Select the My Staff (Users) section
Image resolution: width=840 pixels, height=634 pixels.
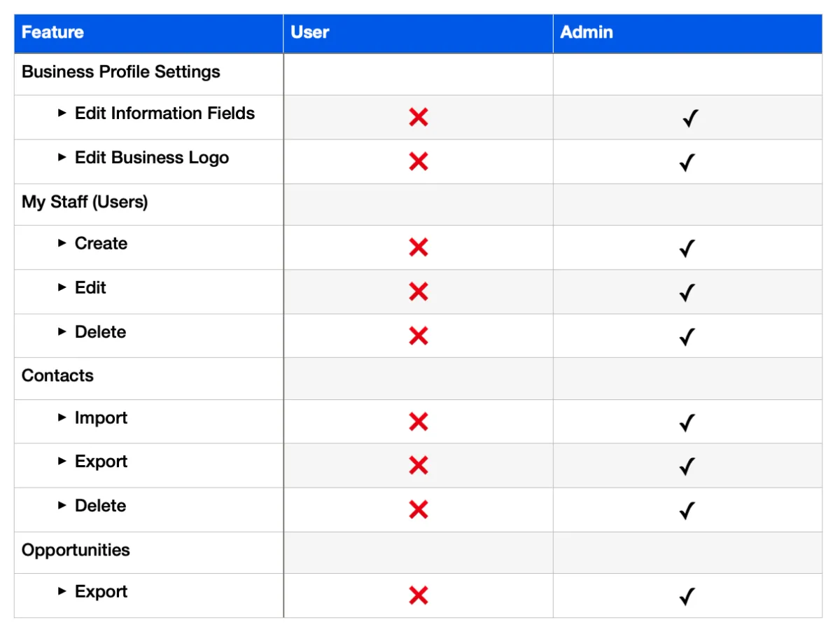[85, 202]
